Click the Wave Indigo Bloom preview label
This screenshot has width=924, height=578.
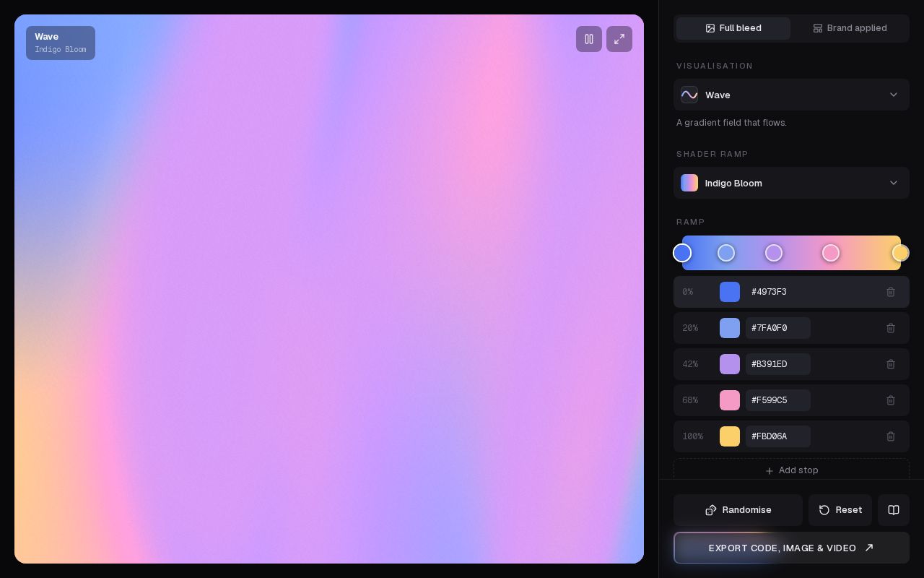click(x=61, y=43)
